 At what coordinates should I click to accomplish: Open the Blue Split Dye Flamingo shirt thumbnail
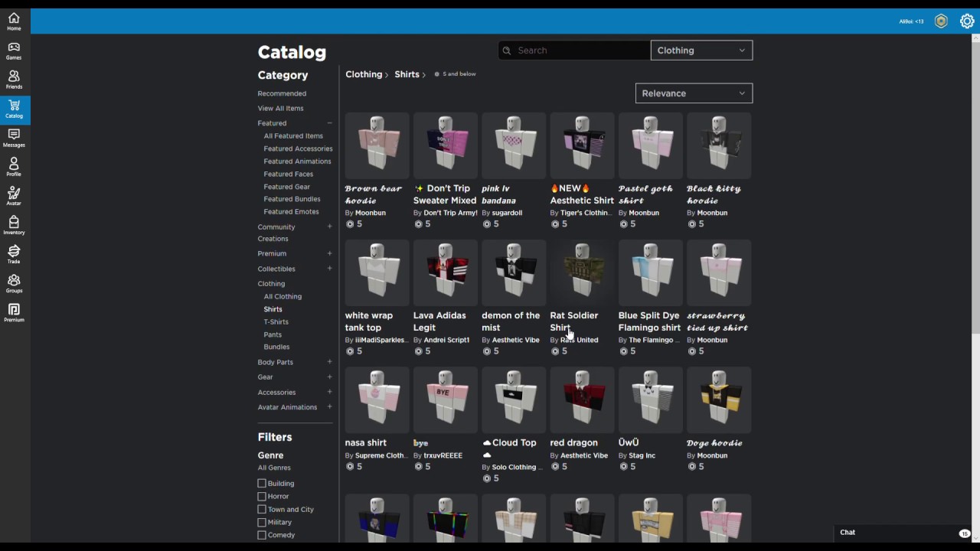(651, 272)
